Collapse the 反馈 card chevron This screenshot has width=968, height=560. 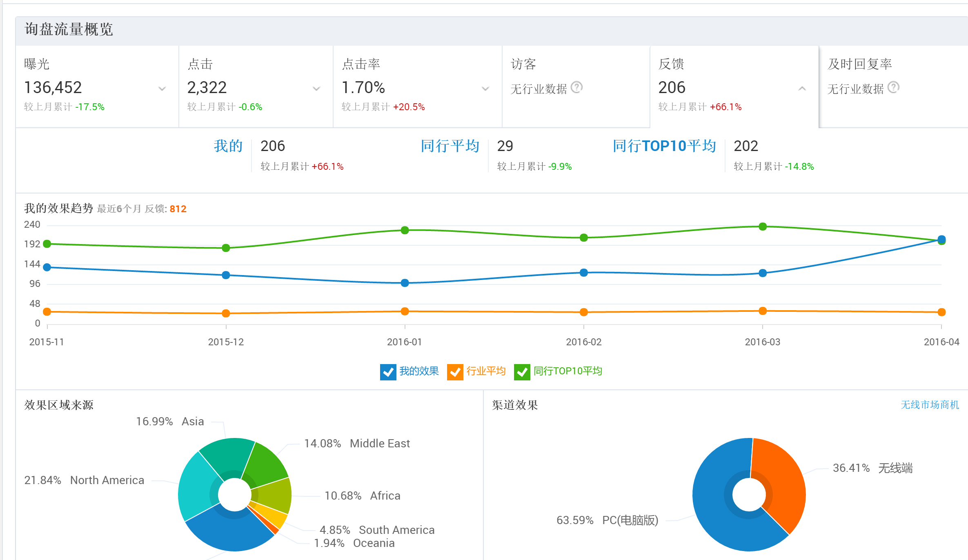pyautogui.click(x=802, y=89)
